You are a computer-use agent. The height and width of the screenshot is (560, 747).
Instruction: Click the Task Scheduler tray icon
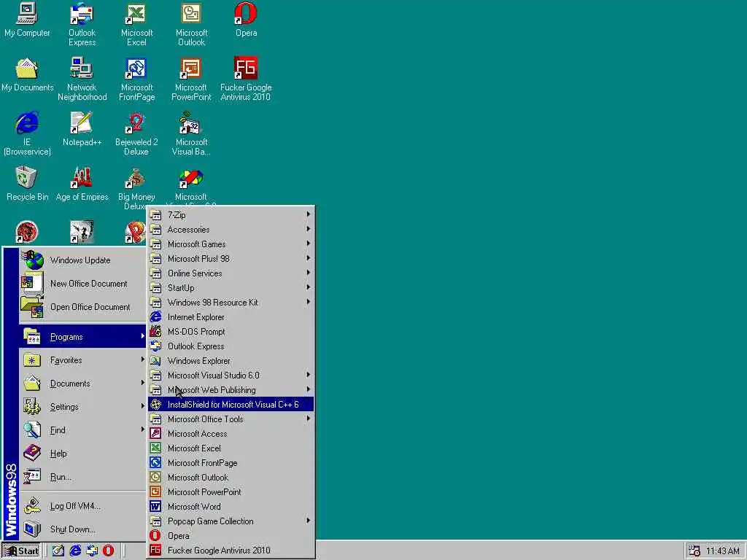tap(694, 551)
